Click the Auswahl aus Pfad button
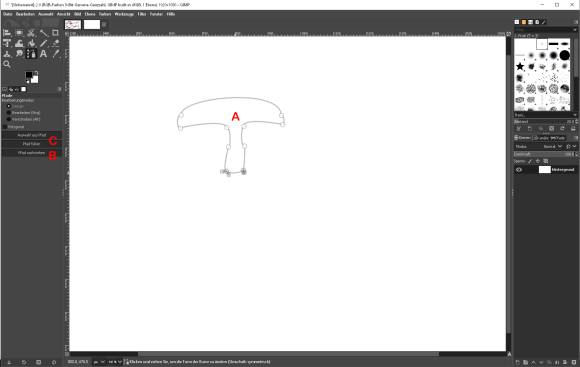The width and height of the screenshot is (580, 367). click(x=31, y=135)
